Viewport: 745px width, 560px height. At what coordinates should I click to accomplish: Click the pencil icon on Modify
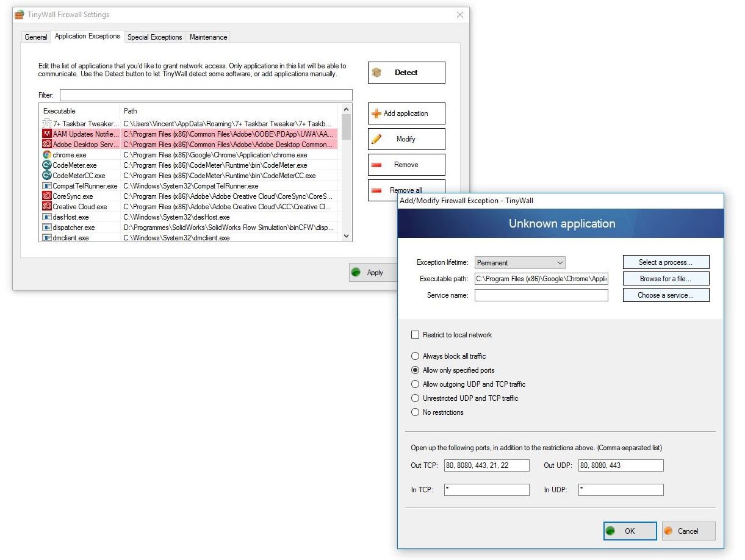click(x=376, y=139)
